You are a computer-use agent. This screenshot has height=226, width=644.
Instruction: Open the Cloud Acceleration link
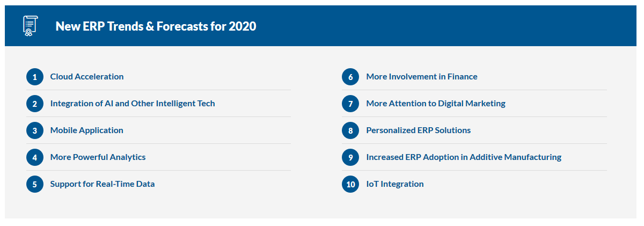click(87, 77)
